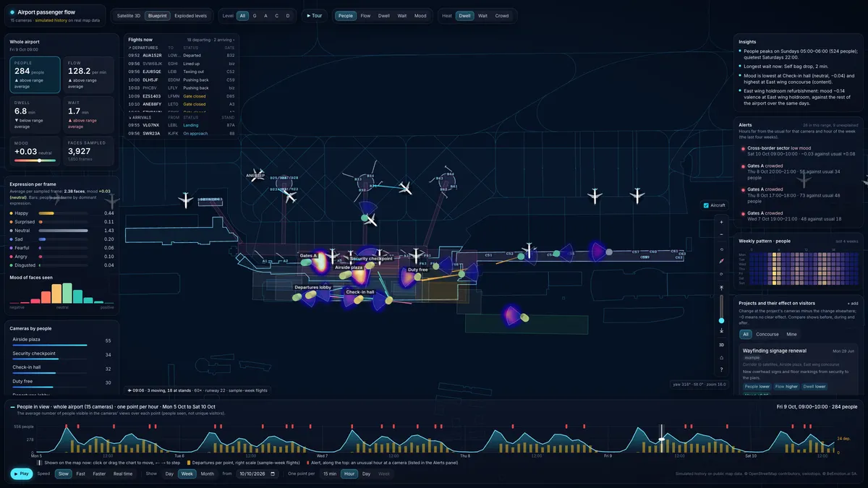Click the white cursor marker on the timeline chart

(x=661, y=439)
